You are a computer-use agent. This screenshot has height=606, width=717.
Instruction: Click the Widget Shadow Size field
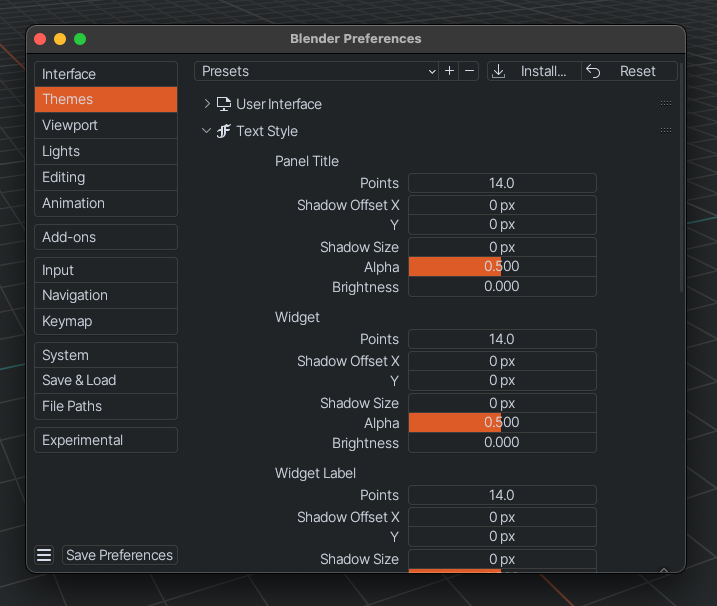click(502, 403)
